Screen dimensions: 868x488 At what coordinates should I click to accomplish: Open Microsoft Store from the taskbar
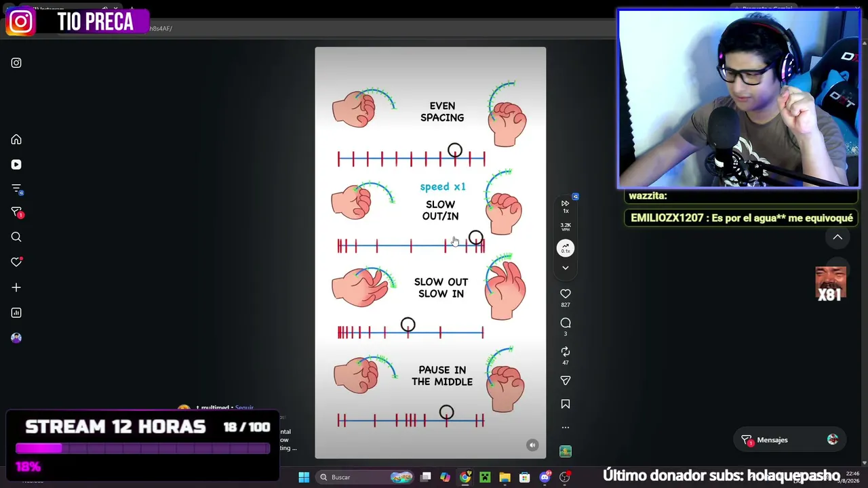(x=524, y=477)
